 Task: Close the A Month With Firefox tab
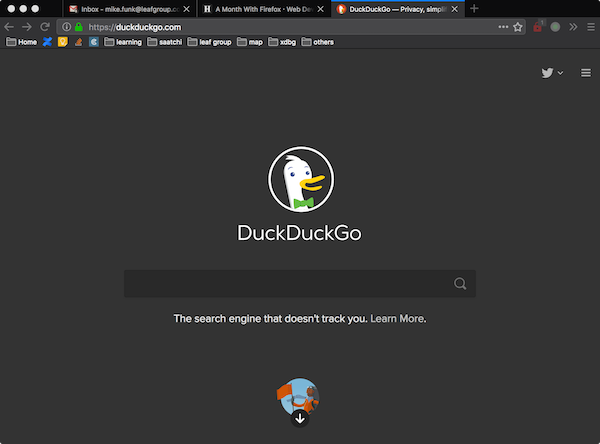[x=320, y=9]
